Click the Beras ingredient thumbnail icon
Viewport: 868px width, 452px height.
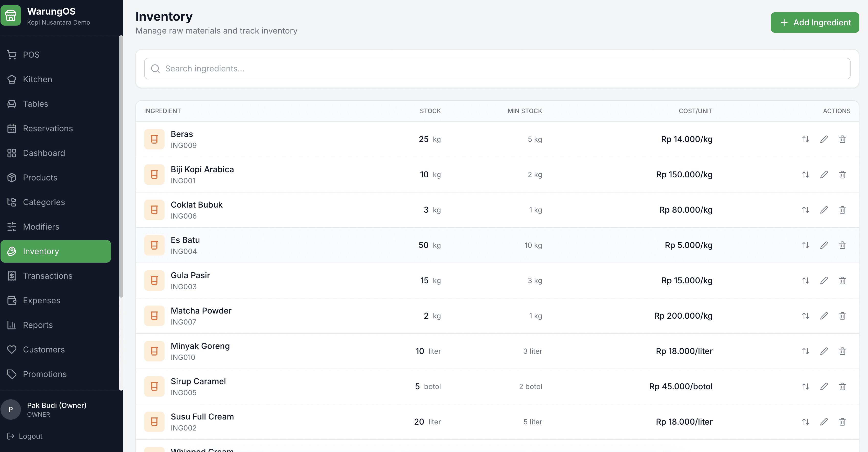click(x=154, y=139)
